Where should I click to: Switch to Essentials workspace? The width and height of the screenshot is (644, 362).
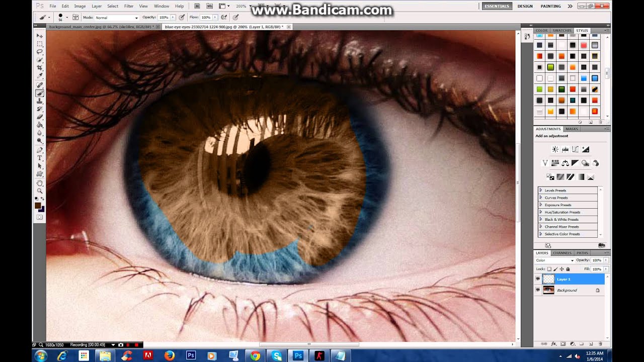(x=497, y=6)
